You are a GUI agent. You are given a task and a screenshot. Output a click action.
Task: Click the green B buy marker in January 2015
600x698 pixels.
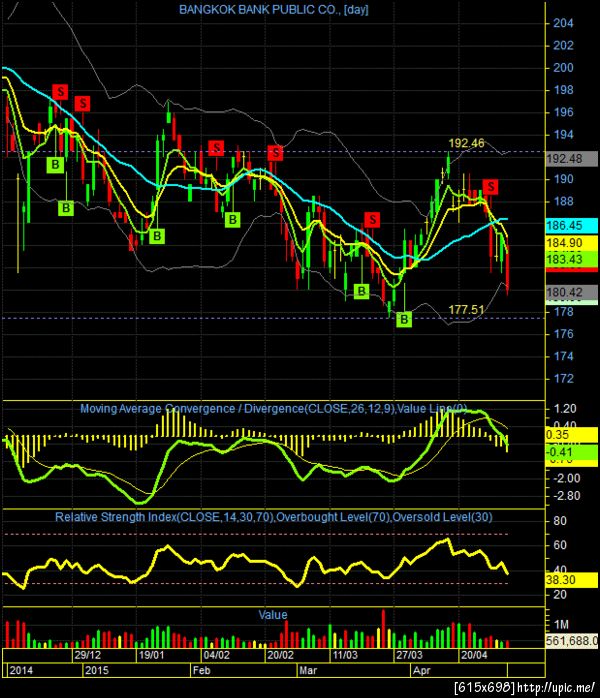pyautogui.click(x=157, y=236)
